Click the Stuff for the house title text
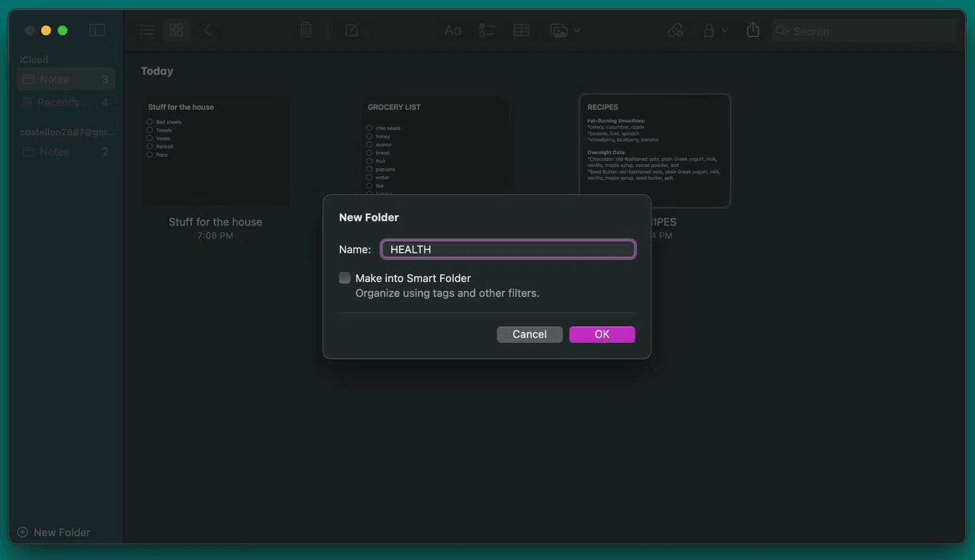The height and width of the screenshot is (560, 975). click(x=216, y=222)
